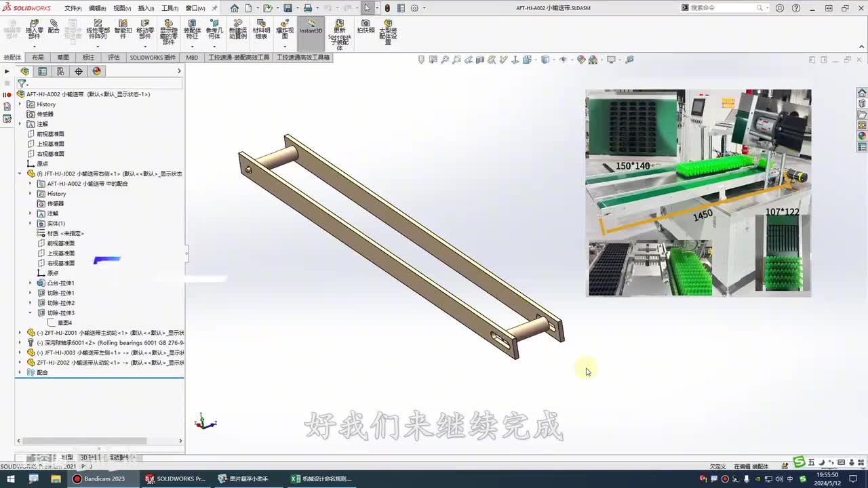The height and width of the screenshot is (488, 868).
Task: Click Reference Geometry (参考几何体) tool
Action: [214, 30]
